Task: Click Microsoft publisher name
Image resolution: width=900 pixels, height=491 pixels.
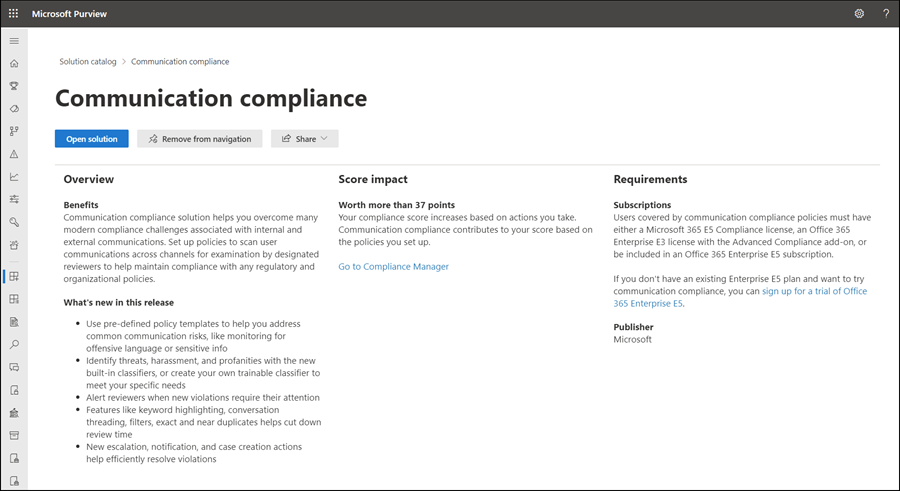Action: [633, 339]
